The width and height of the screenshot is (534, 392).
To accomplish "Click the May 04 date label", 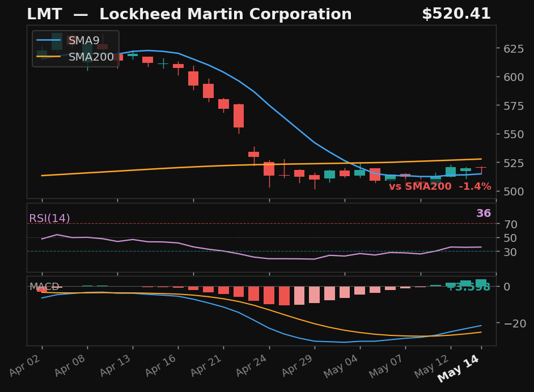I will tap(342, 366).
